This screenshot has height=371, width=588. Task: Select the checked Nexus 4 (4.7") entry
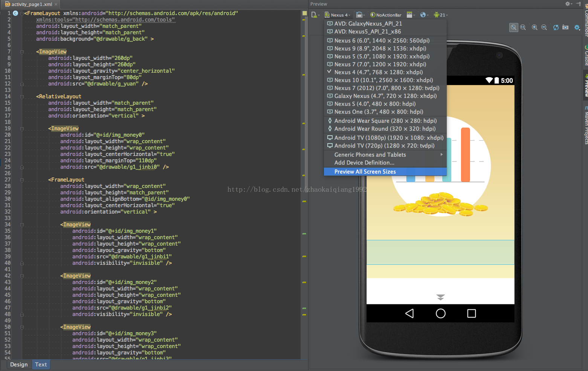tap(385, 72)
